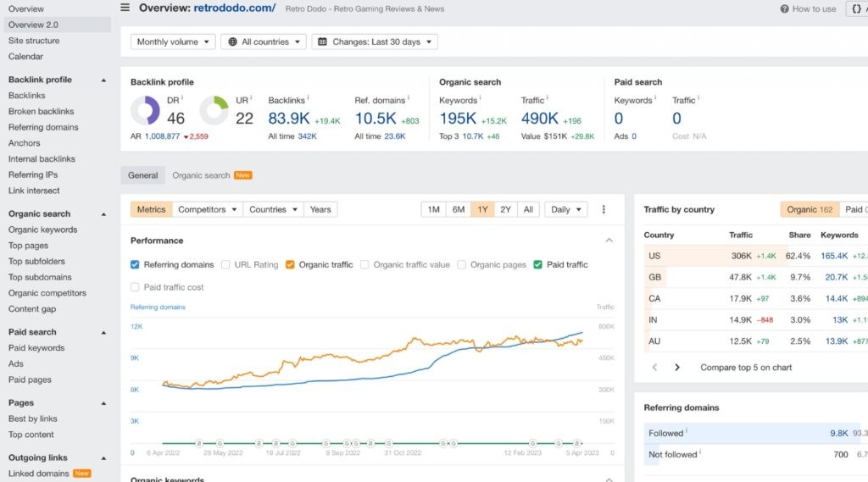Open the Daily interval dropdown
This screenshot has height=482, width=868.
(566, 209)
